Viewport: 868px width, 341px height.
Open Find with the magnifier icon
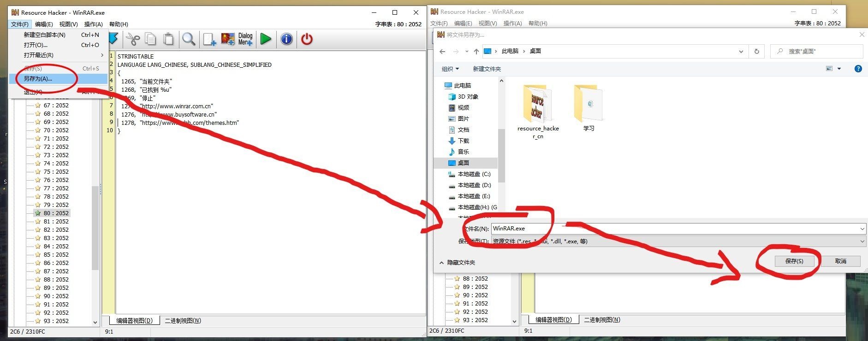188,39
